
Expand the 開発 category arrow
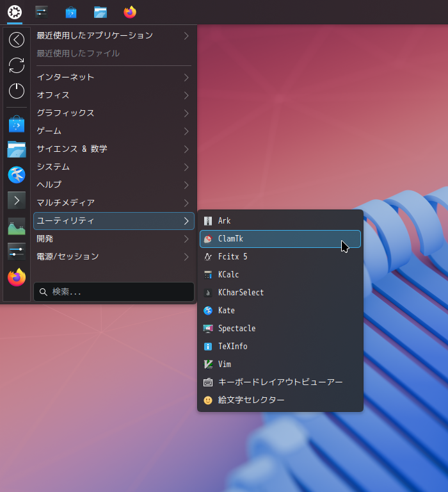pyautogui.click(x=186, y=239)
